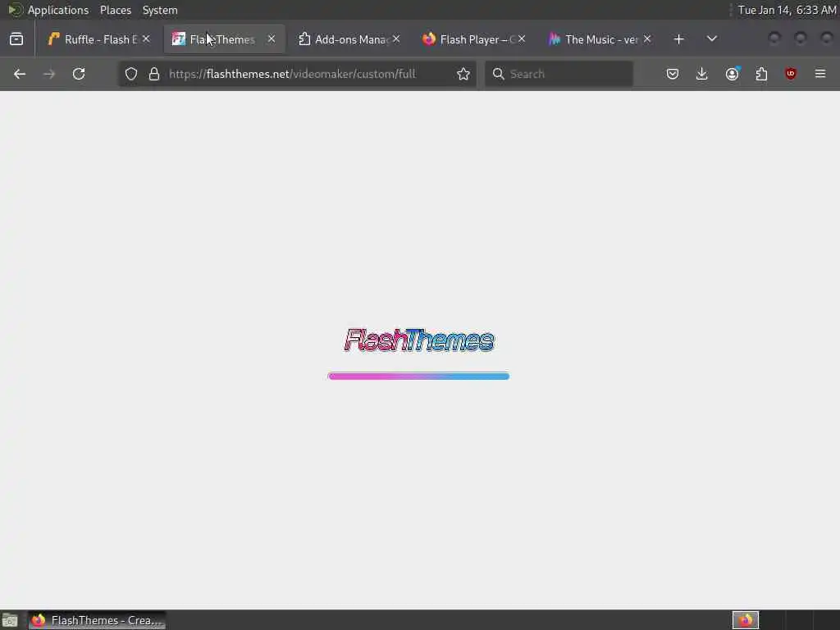Select the FlashThemes tab
Screen dimensions: 840x630
coord(224,39)
